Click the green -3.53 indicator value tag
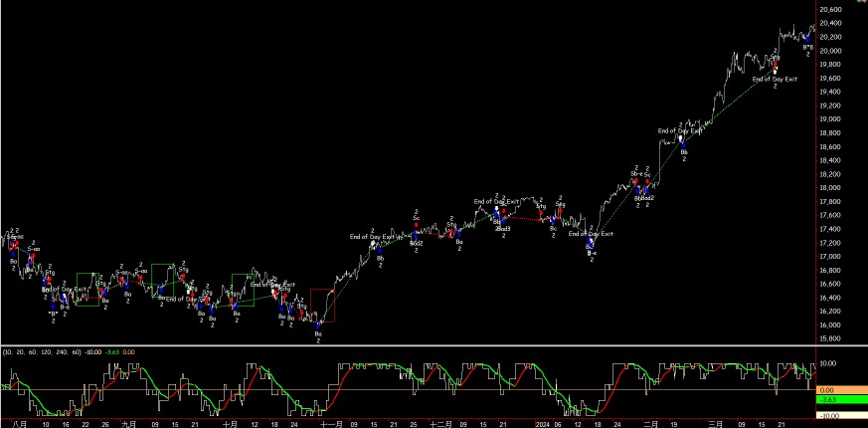This screenshot has height=428, width=868. click(x=828, y=399)
